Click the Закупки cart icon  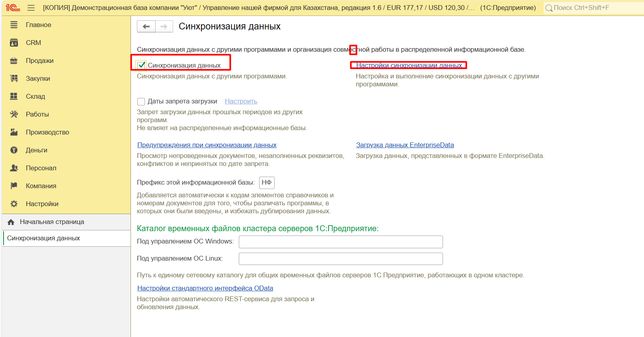pos(14,78)
